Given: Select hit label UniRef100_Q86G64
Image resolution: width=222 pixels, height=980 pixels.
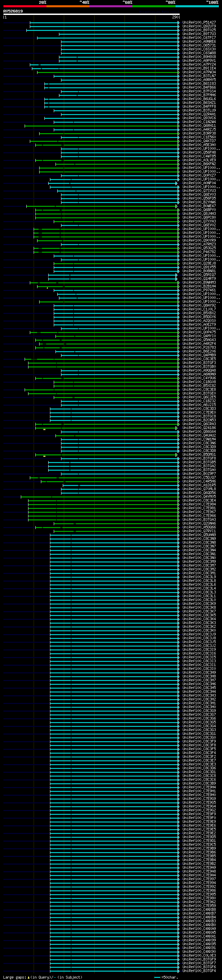Looking at the screenshot, I should 199,432.
